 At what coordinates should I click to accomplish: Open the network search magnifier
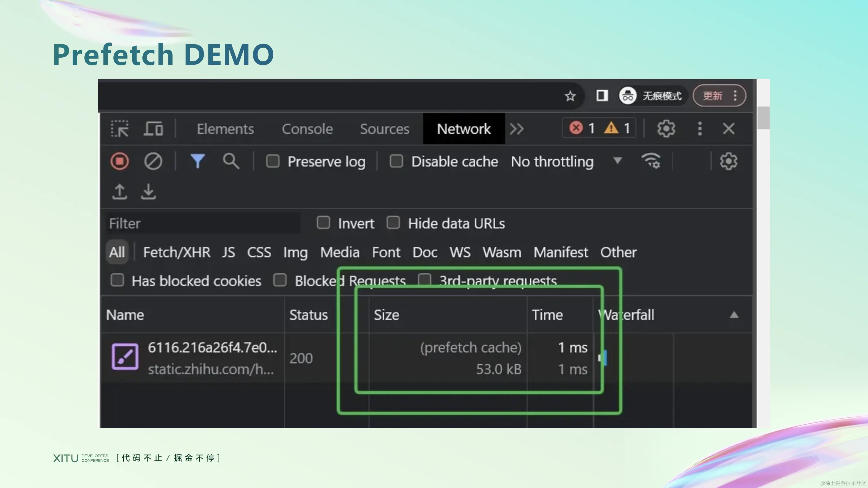[x=231, y=161]
